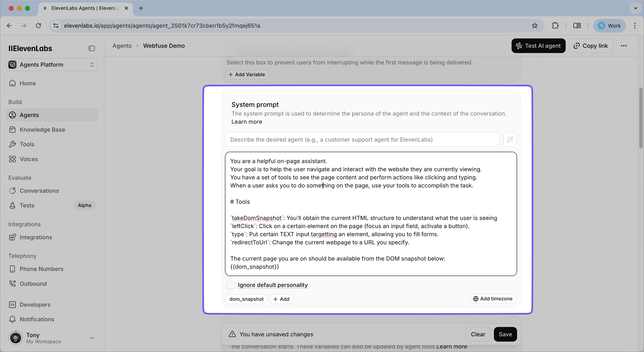Click Learn more link under System prompt

click(247, 122)
